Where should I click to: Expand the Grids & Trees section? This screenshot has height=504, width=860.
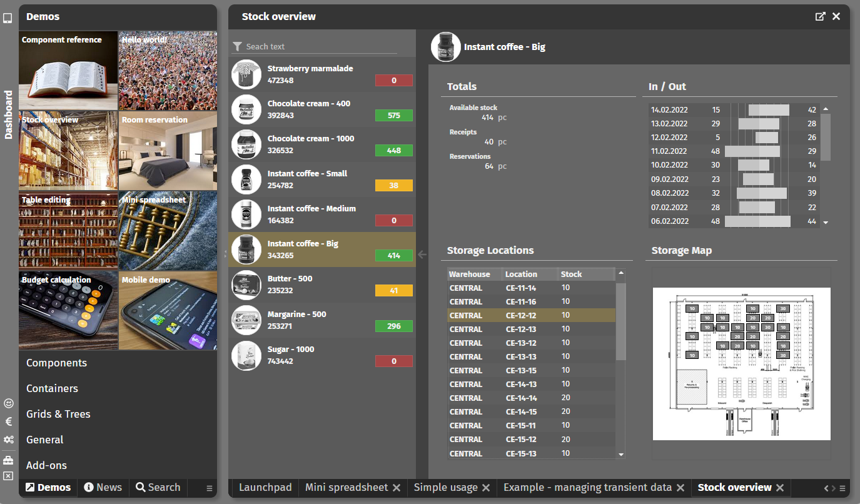click(x=58, y=414)
